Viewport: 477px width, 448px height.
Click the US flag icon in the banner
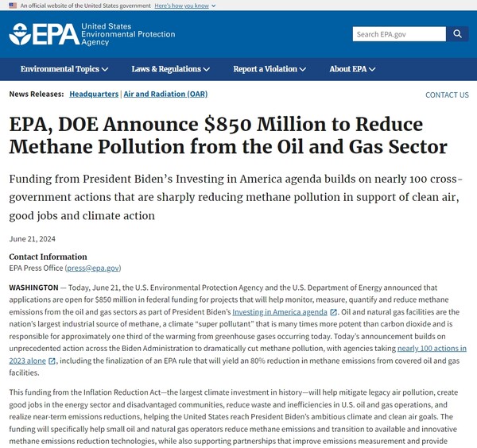point(13,6)
